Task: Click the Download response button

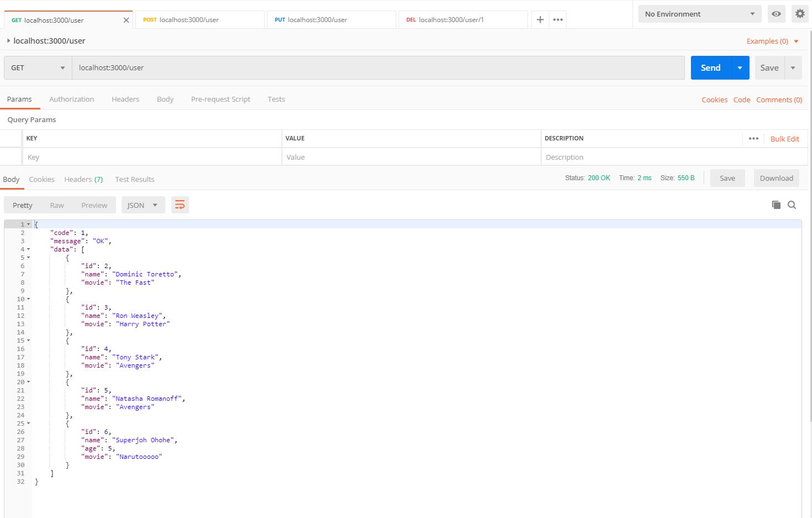Action: (776, 178)
